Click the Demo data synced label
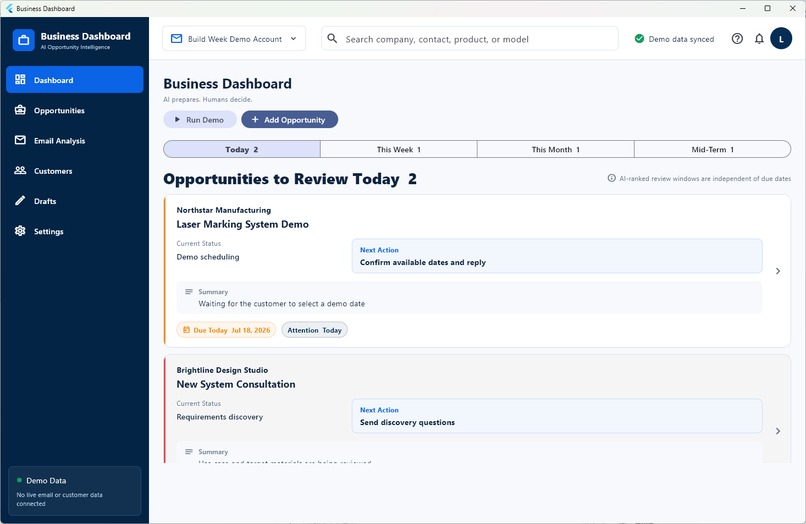Screen dimensions: 806x524 coord(681,39)
